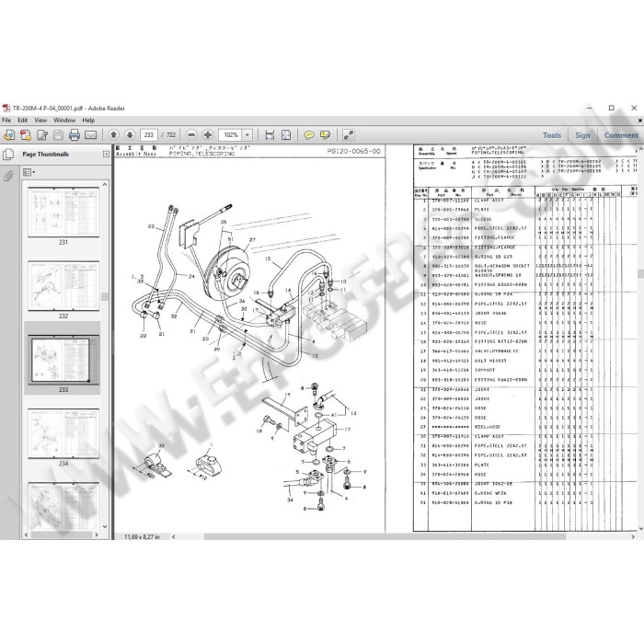Select page 232 thumbnail
This screenshot has width=644, height=644.
(x=63, y=286)
